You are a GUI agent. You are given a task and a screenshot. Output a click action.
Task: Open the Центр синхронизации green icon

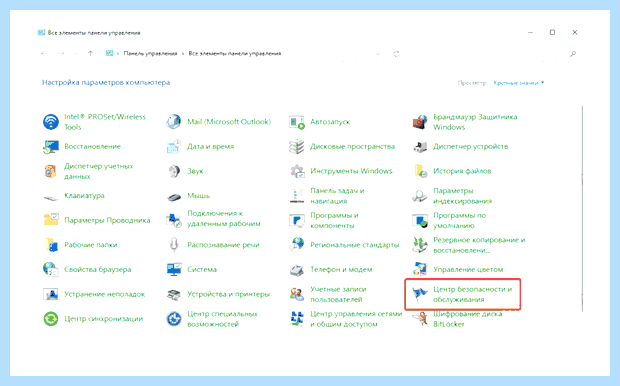click(51, 319)
